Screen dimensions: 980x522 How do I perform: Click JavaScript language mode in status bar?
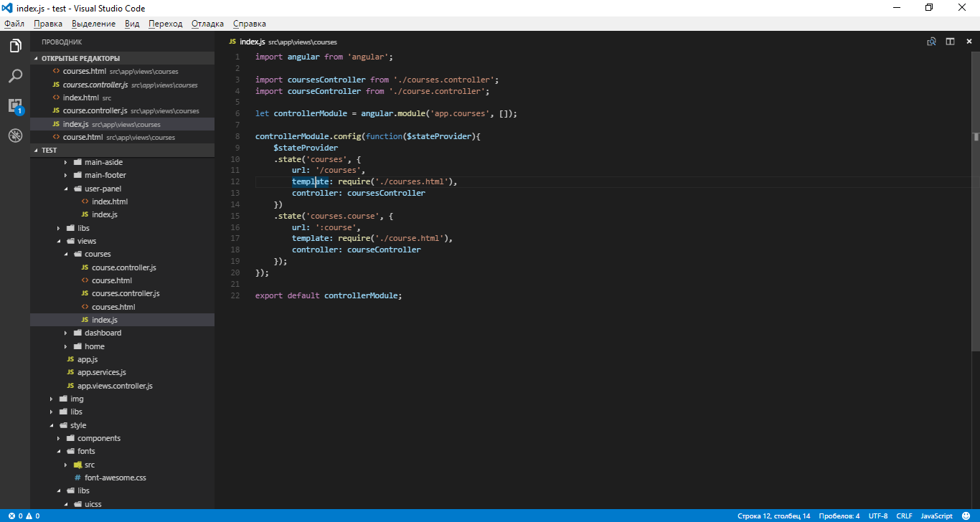(x=936, y=516)
